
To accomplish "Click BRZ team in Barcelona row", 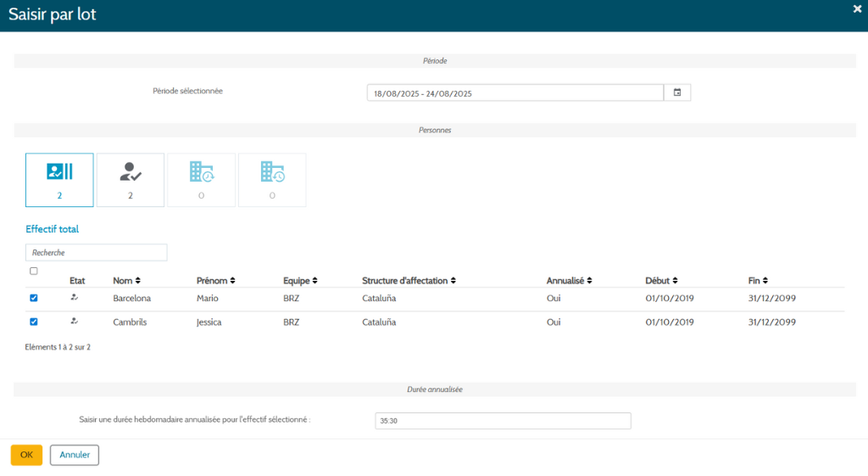I will tap(292, 298).
